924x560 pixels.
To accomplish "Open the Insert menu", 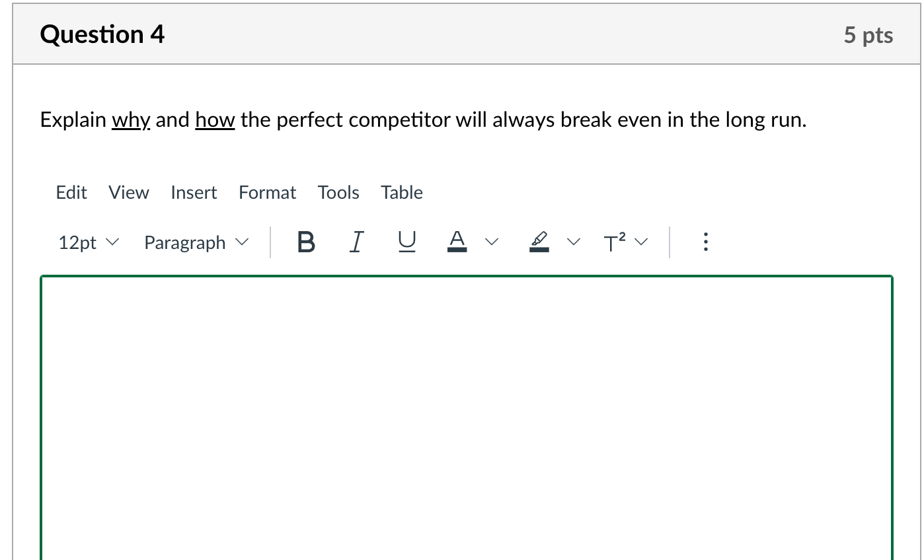I will 194,192.
